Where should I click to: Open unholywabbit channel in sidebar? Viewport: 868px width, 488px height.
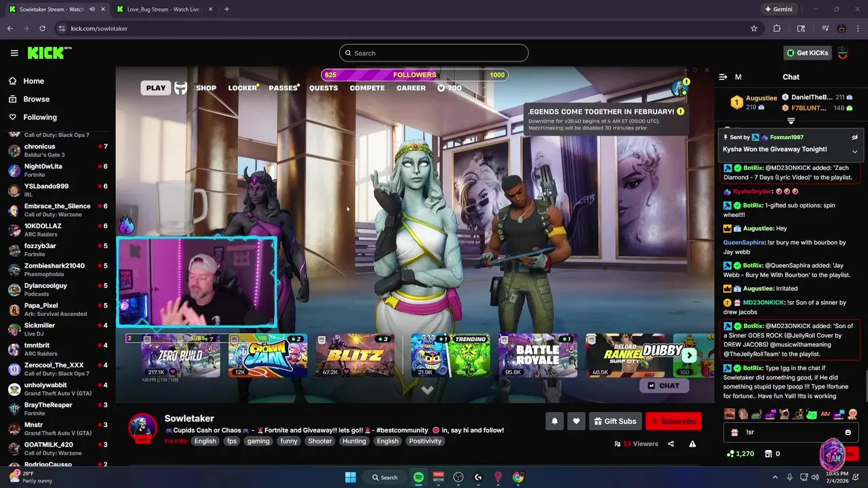58,389
